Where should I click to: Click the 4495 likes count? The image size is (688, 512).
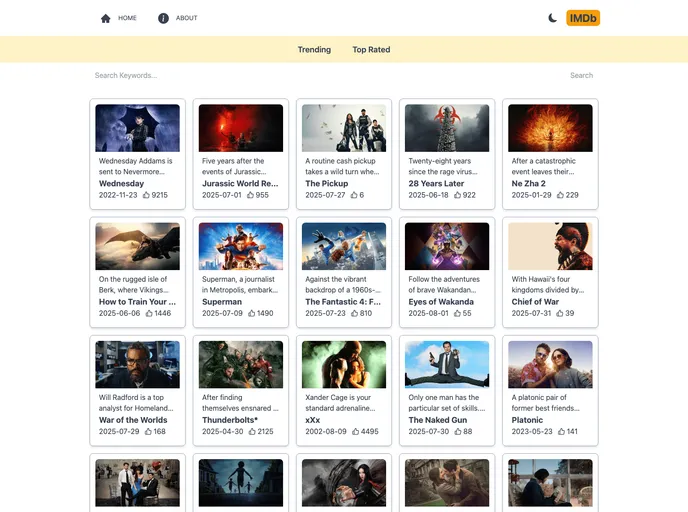[369, 431]
